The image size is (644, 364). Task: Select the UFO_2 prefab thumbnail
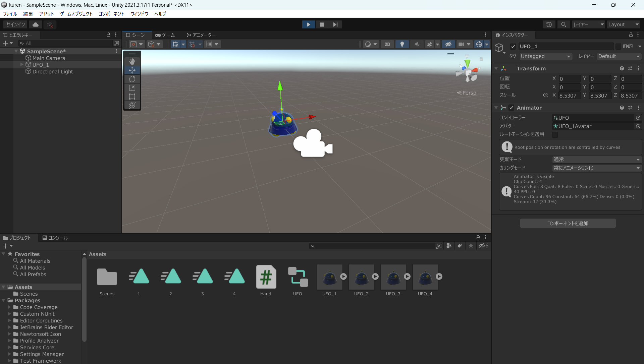click(361, 277)
